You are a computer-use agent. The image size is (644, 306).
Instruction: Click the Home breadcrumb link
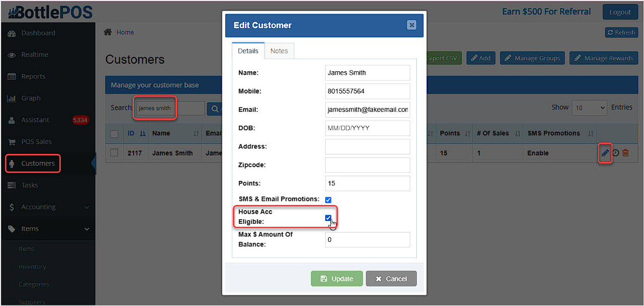125,33
